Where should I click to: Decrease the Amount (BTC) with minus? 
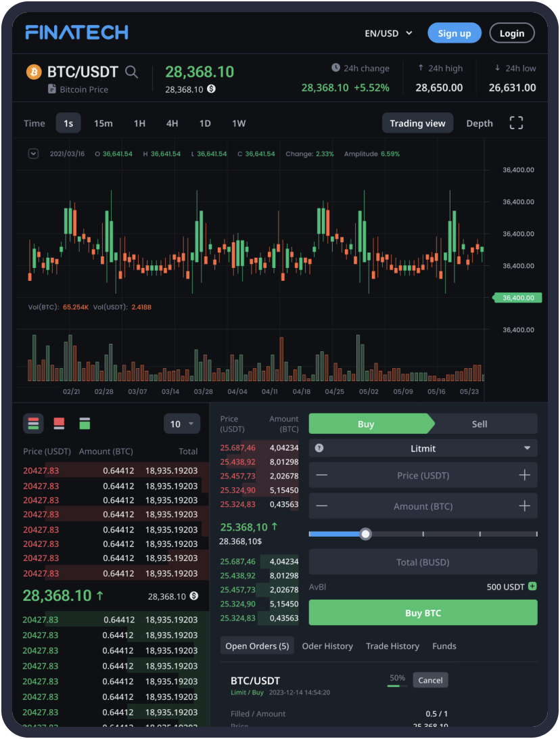322,506
